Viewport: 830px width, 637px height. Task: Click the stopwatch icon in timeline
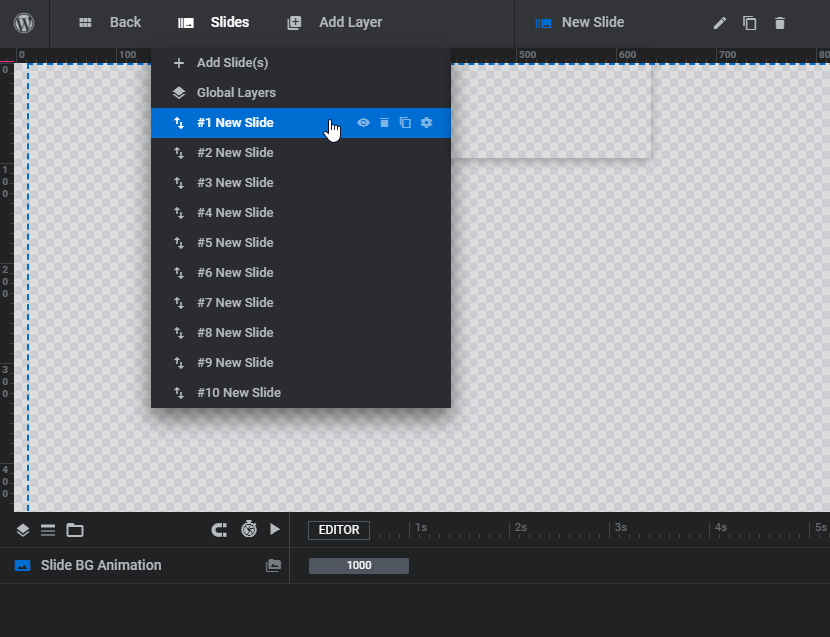coord(249,529)
